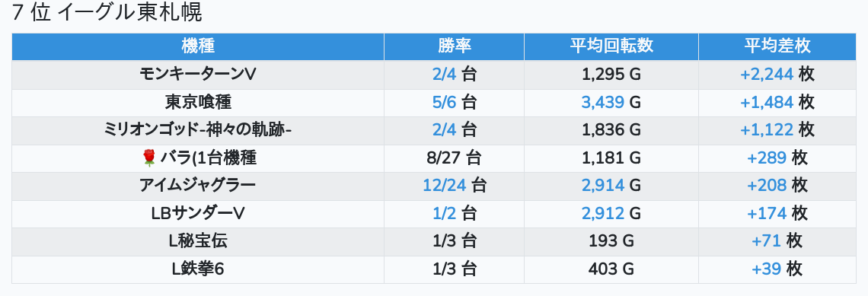Open 2/4 win rate for ミリオンゴッド
Screen dimensions: 868x296
pyautogui.click(x=444, y=130)
